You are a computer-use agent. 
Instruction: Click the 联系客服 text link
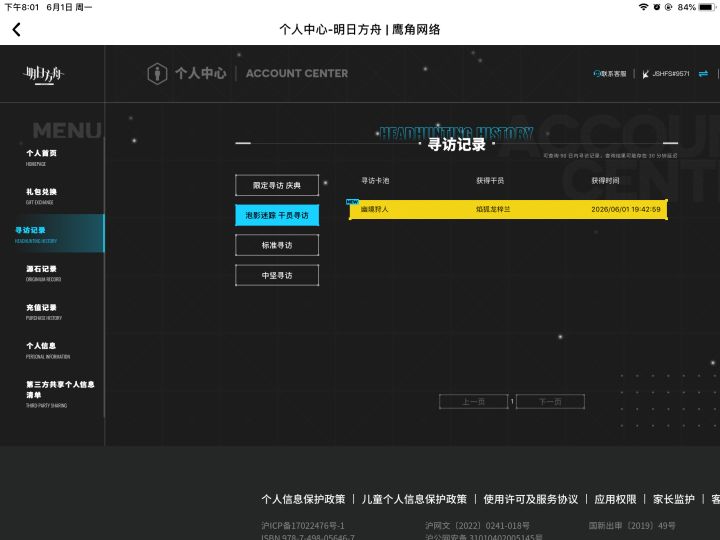point(613,73)
